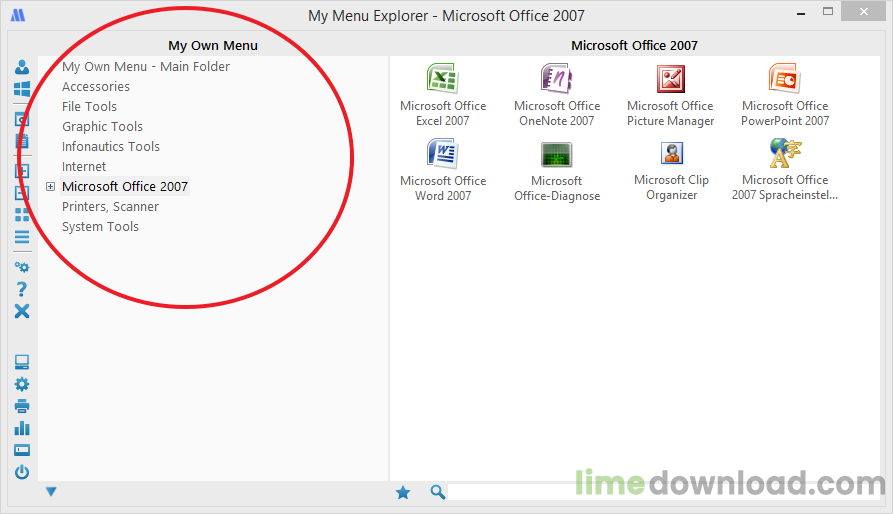Switch to the list lines view icon
Screen dimensions: 893x514
click(x=22, y=237)
